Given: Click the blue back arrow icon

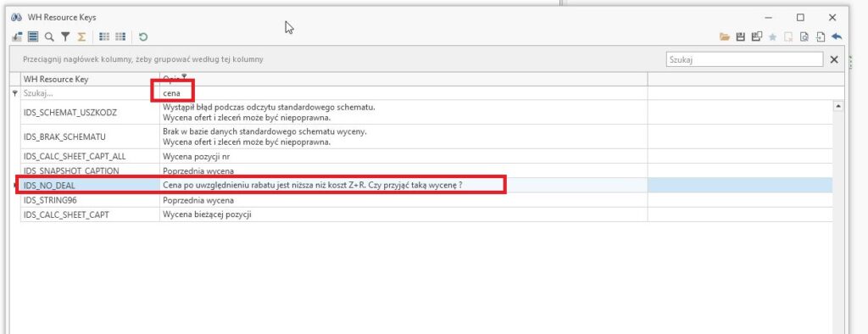Looking at the screenshot, I should click(837, 36).
